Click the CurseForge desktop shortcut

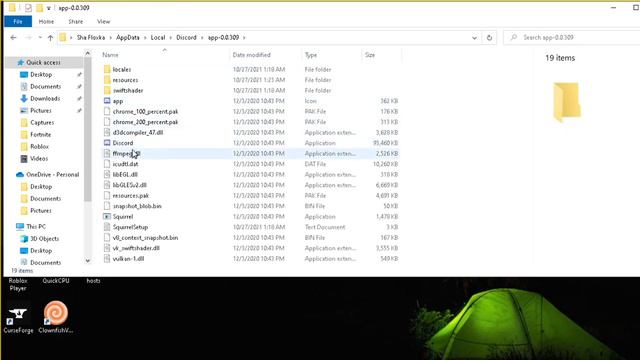click(x=18, y=318)
